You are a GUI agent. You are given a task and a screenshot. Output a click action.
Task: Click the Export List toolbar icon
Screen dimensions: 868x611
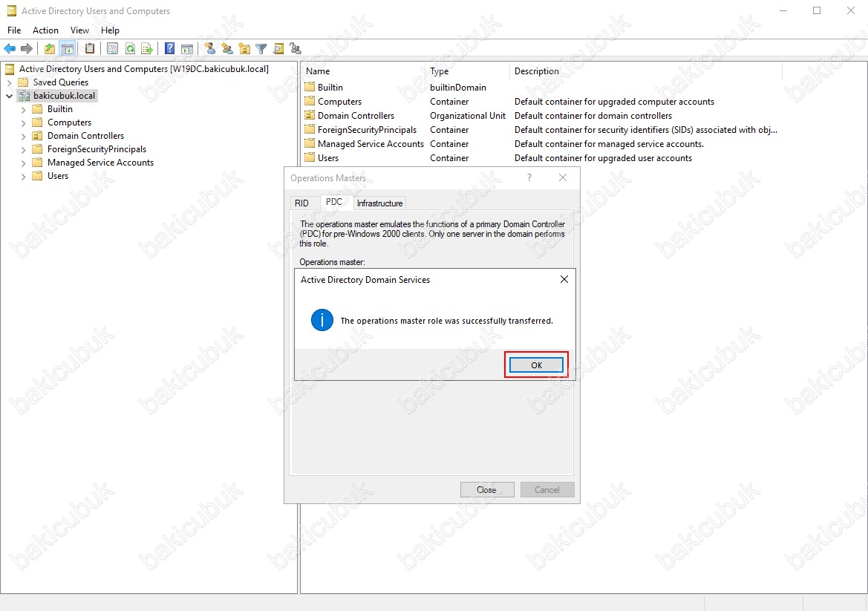click(x=147, y=49)
